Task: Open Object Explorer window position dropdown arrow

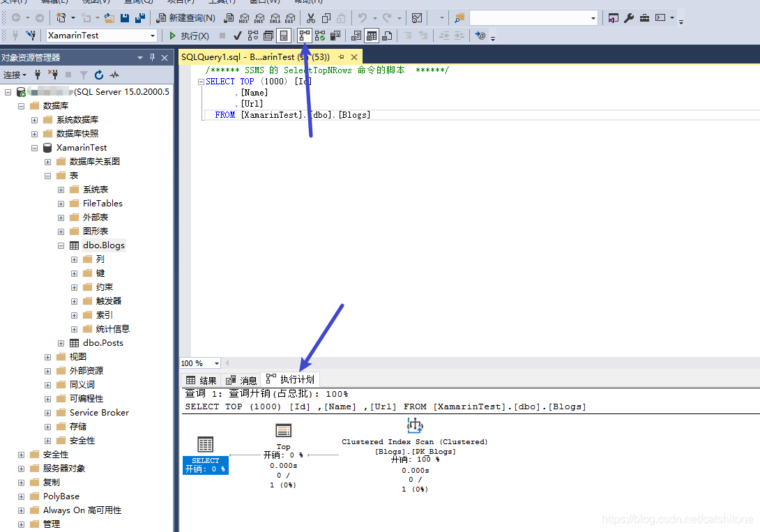Action: 140,58
